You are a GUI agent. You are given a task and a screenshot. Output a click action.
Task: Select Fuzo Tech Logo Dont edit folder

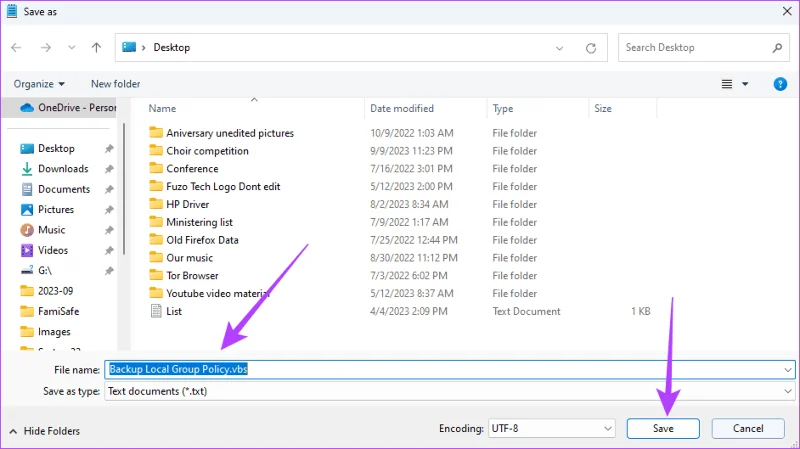pyautogui.click(x=215, y=187)
